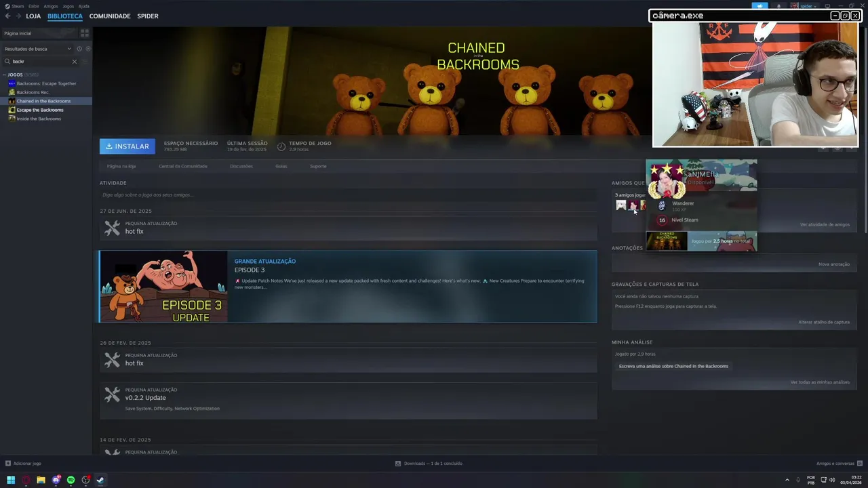Click the Escape the Backrooms game icon
The image size is (868, 488).
[12, 110]
